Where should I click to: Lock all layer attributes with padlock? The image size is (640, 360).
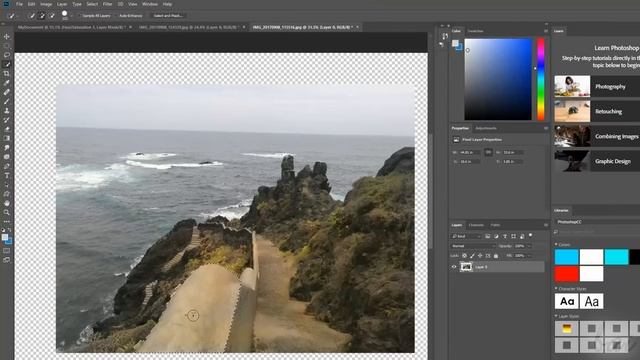[x=496, y=256]
